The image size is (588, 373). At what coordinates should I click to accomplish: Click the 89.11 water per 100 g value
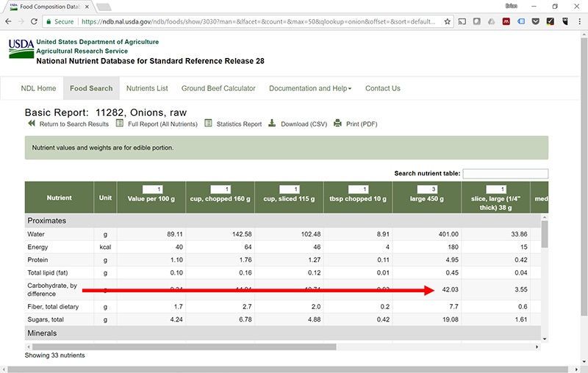tap(175, 234)
